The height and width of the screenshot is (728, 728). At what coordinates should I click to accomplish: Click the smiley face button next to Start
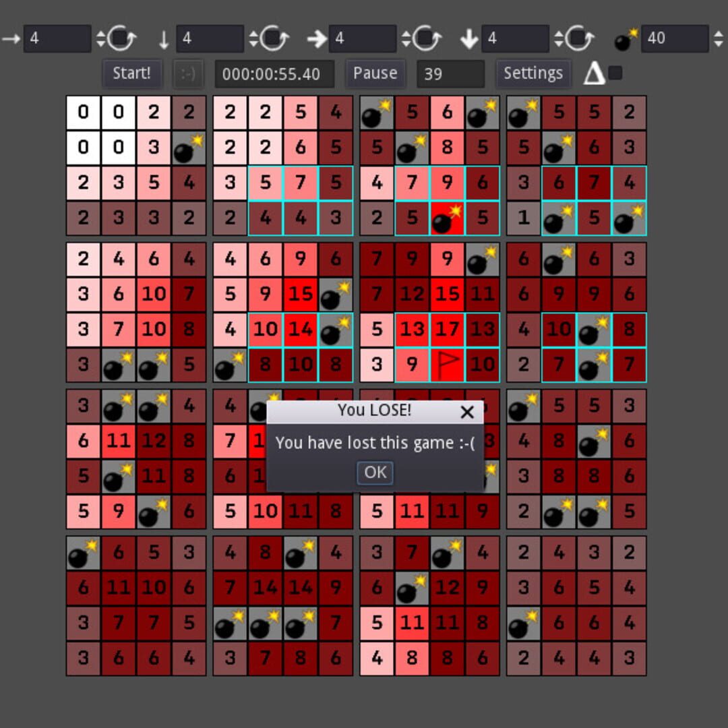click(188, 73)
